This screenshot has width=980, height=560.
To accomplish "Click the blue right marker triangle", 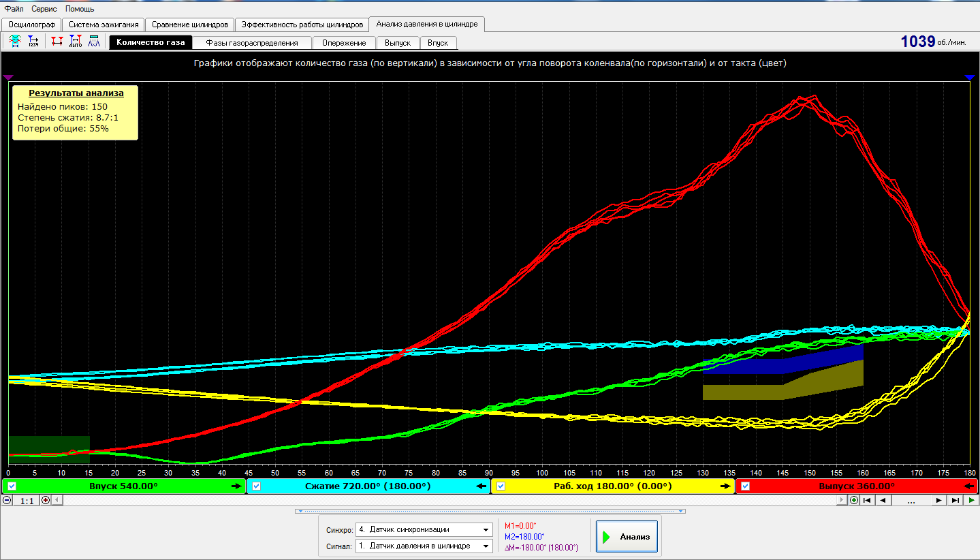I will pos(970,78).
